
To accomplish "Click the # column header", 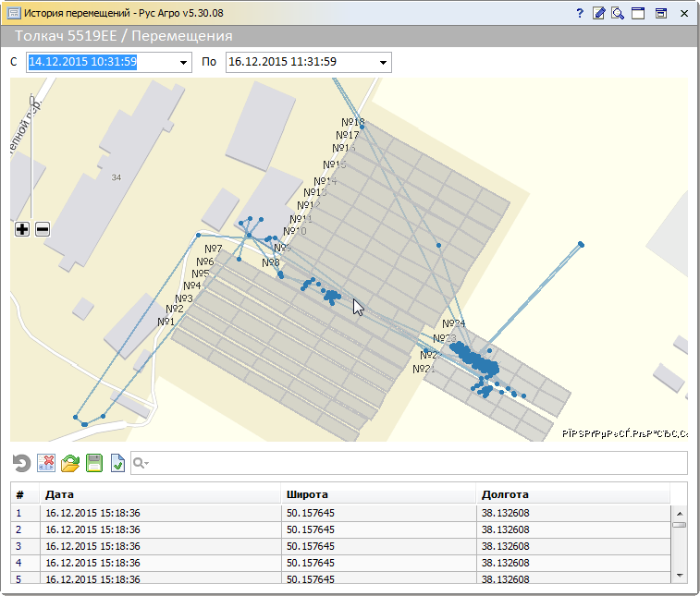I will tap(25, 494).
